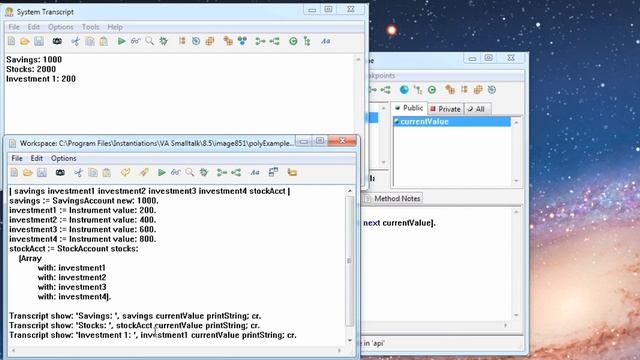Open the File menu in System Transcript

coord(14,27)
